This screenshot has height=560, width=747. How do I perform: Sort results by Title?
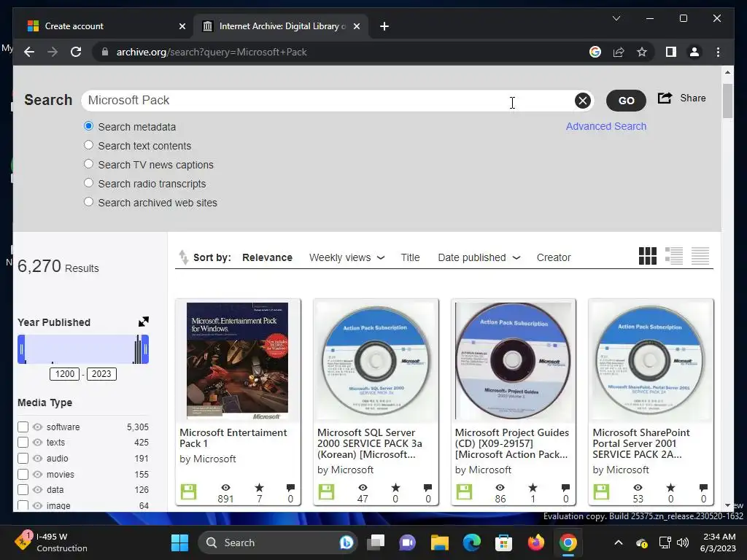click(410, 257)
